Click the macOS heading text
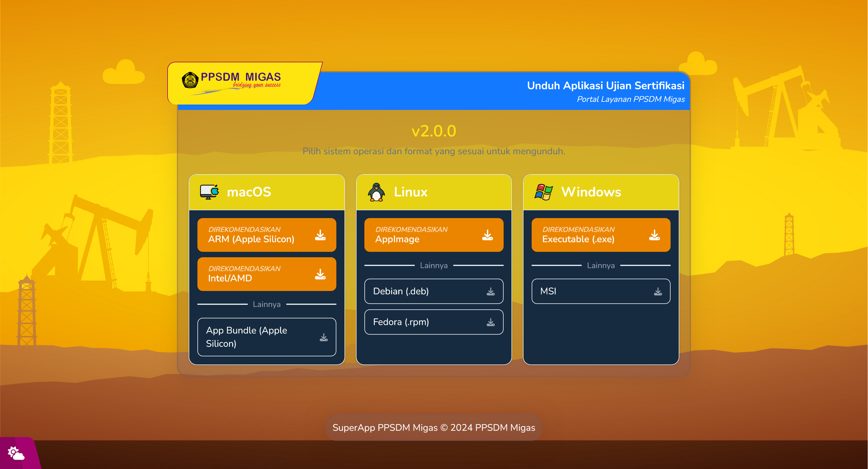 tap(249, 192)
